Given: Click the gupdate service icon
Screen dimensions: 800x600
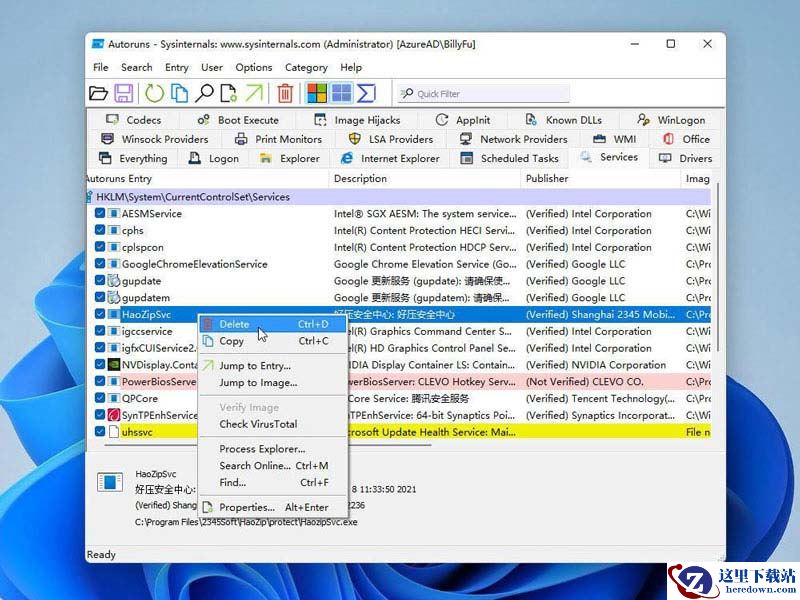Looking at the screenshot, I should (x=114, y=281).
